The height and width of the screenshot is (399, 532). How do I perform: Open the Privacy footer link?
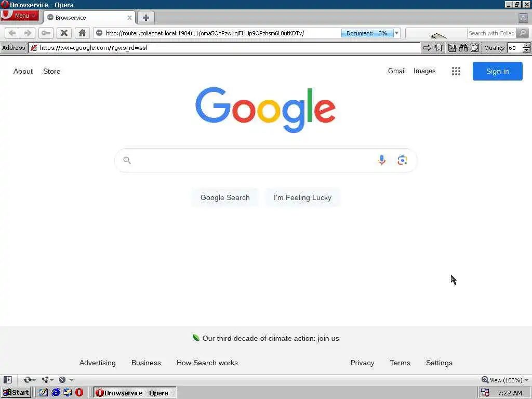pos(362,363)
